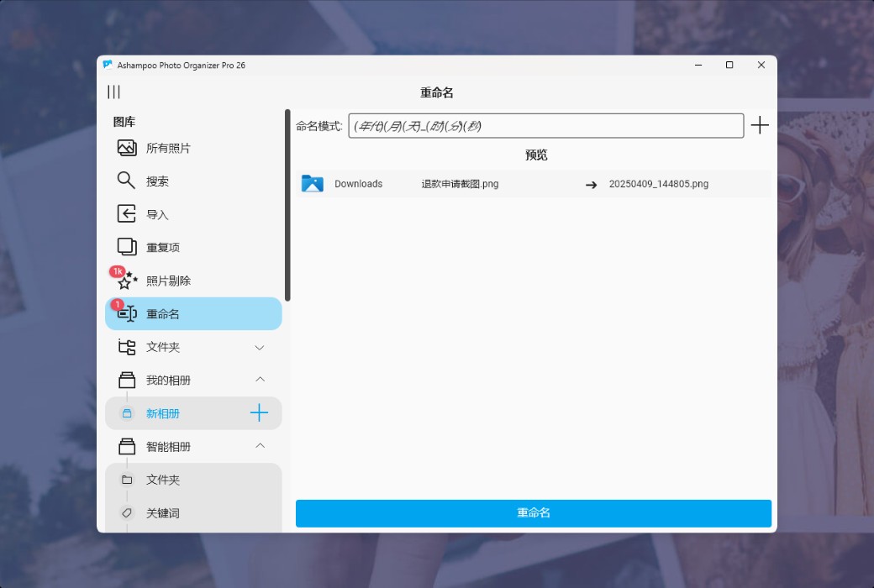Open 照片剔除 (Photo Culling) with badge
Screen dimensions: 874x588
coord(164,280)
